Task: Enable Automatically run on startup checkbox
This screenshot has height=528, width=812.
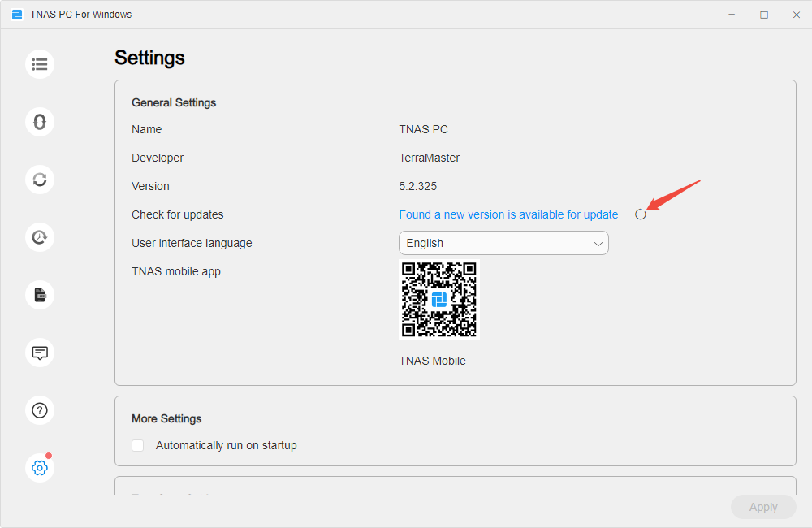Action: pos(138,446)
